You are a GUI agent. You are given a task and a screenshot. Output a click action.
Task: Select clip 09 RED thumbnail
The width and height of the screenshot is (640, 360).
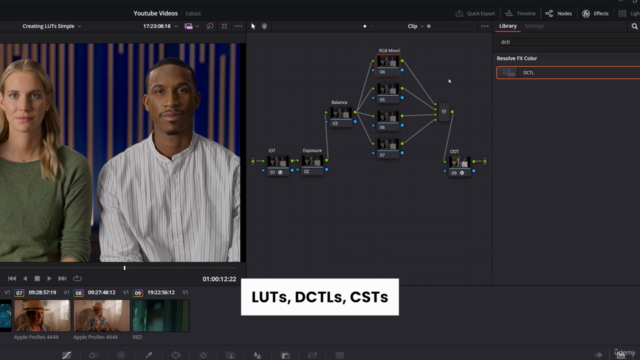click(161, 316)
